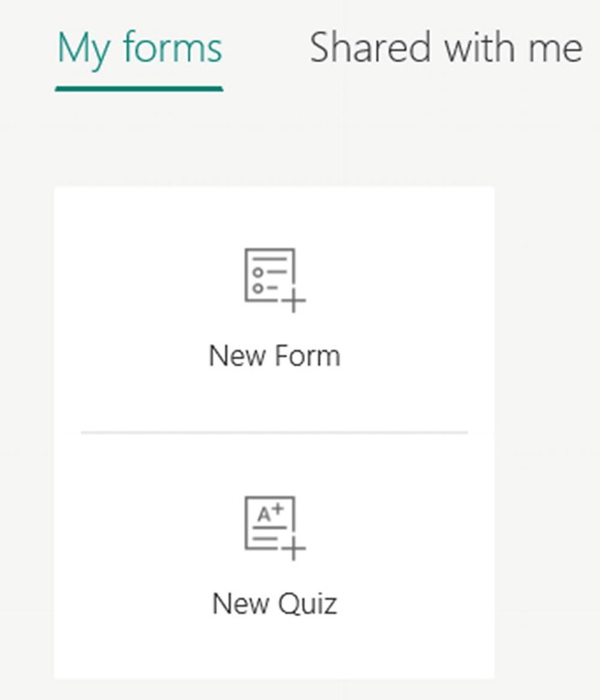Create a form via the upper card tile
600x700 pixels.
(x=274, y=309)
